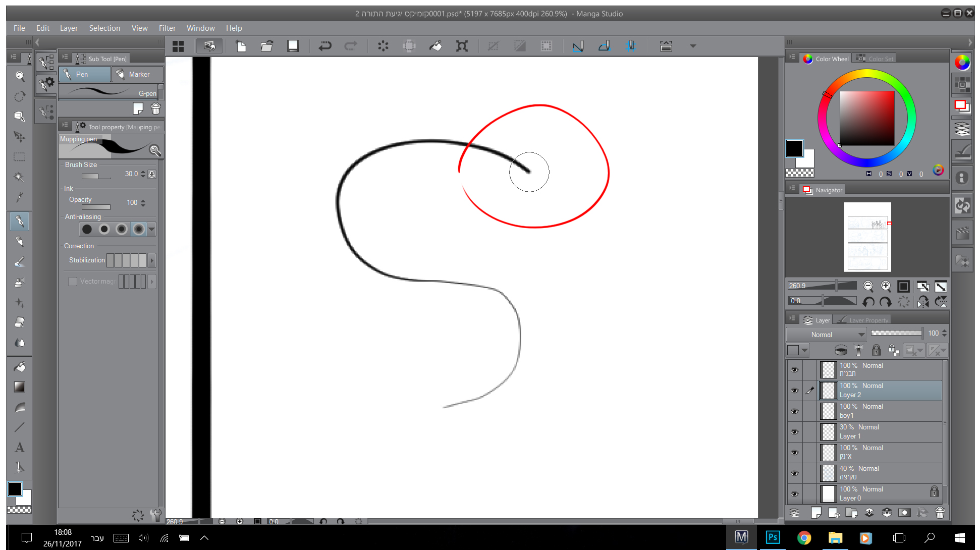This screenshot has width=980, height=550.
Task: Click the Save icon in command bar
Action: [x=293, y=46]
